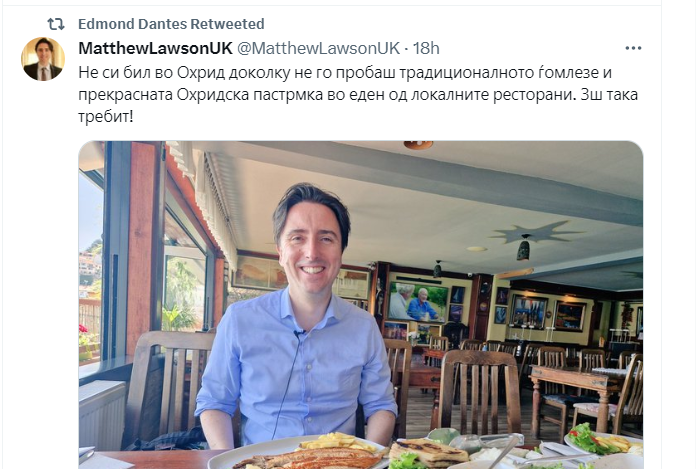Click the tweet text line mentioning Охрид
This screenshot has width=696, height=469.
click(345, 72)
